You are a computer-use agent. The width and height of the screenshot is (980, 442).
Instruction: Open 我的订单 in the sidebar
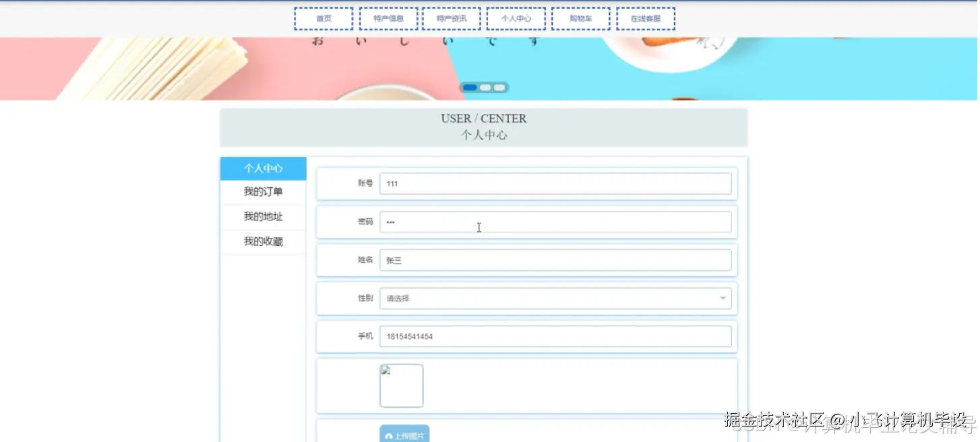coord(264,192)
